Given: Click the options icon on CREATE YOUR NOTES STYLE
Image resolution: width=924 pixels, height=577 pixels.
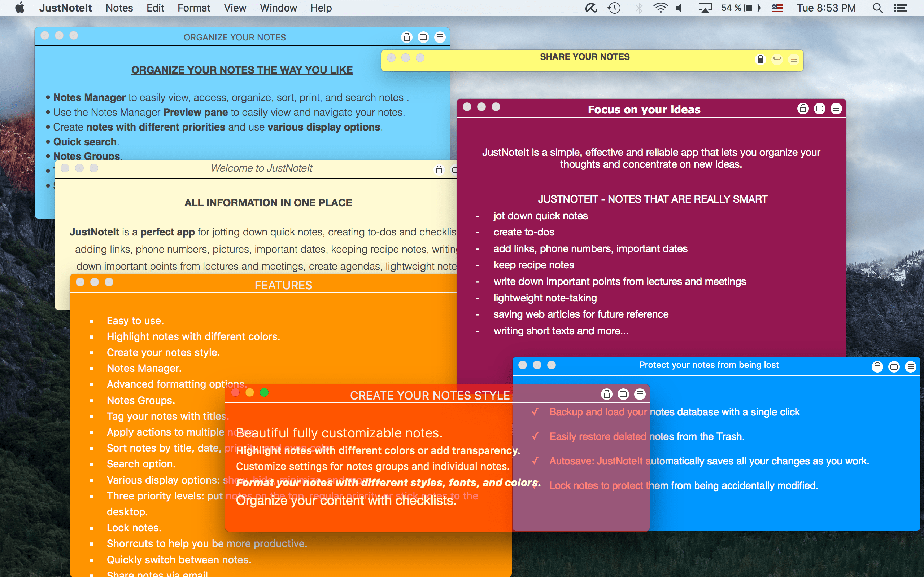Looking at the screenshot, I should coord(639,394).
